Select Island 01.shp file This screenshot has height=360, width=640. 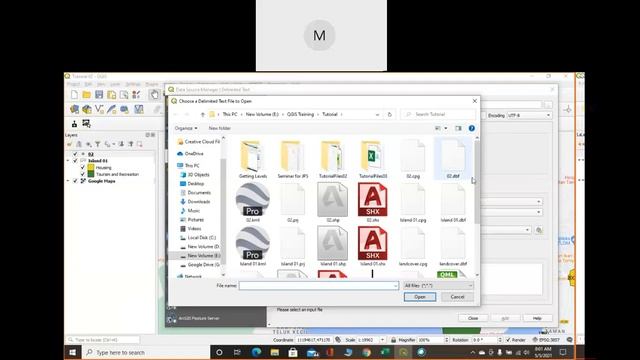tap(333, 247)
